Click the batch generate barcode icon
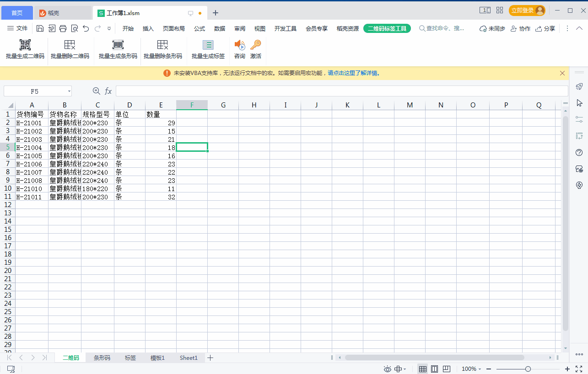588x374 pixels. click(118, 45)
